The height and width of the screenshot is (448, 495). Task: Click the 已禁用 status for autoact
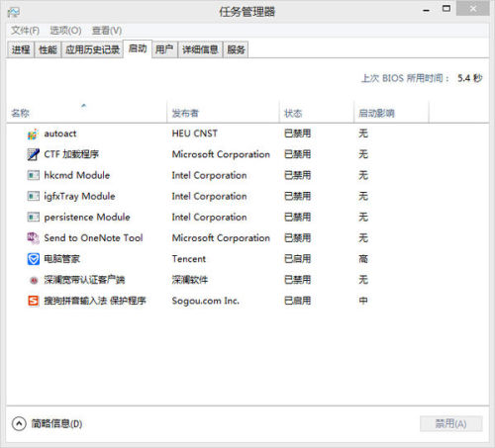297,134
